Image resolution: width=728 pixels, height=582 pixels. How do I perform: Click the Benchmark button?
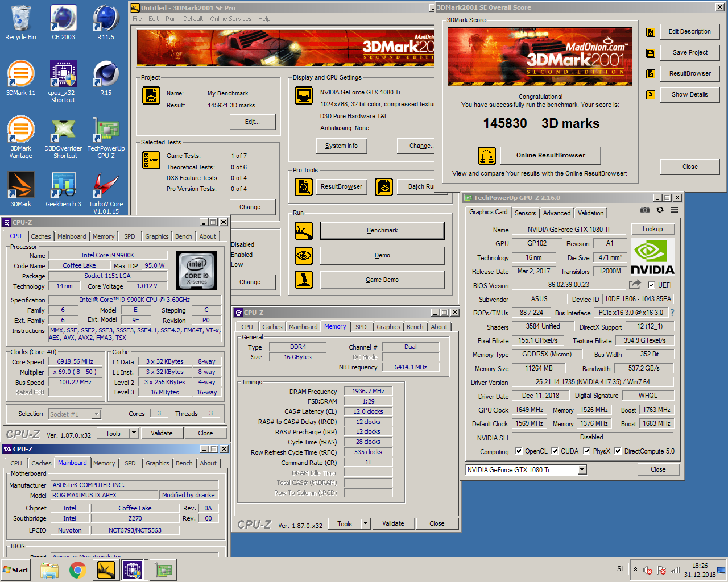382,230
